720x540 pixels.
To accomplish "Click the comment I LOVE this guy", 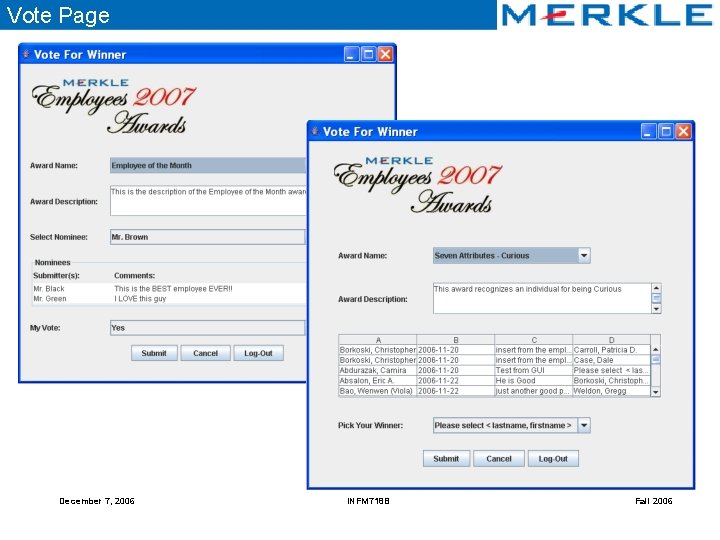I will coord(140,298).
